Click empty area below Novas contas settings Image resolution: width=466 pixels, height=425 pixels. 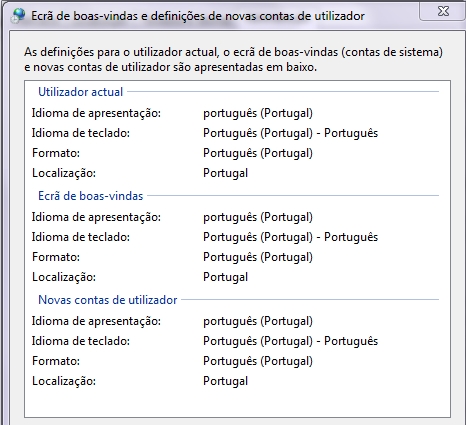click(x=237, y=403)
